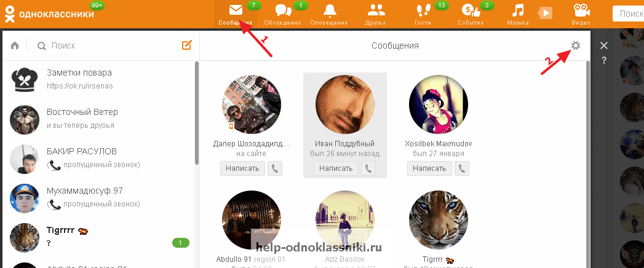Viewport: 644px width, 268px height.
Task: Click Xosilbek Maxmudov profile photo
Action: click(x=439, y=104)
